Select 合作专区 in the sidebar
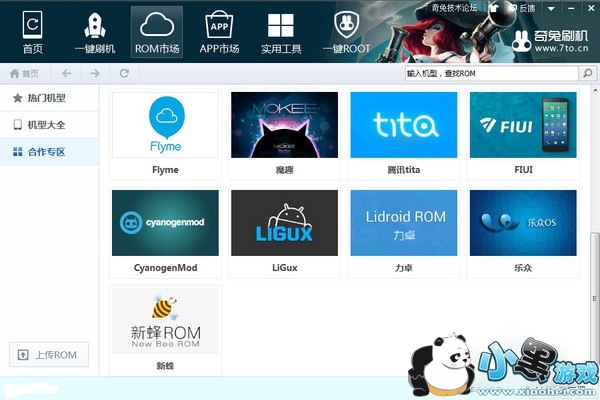 point(49,152)
